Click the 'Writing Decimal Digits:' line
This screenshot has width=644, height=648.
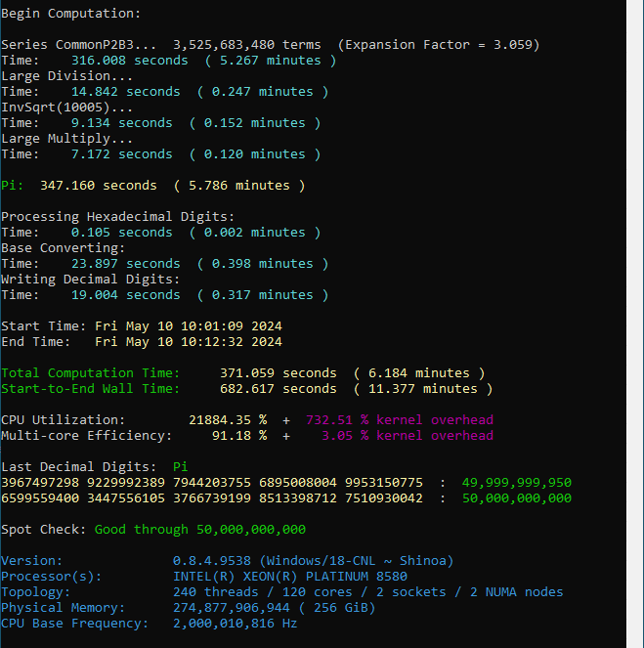coord(91,280)
